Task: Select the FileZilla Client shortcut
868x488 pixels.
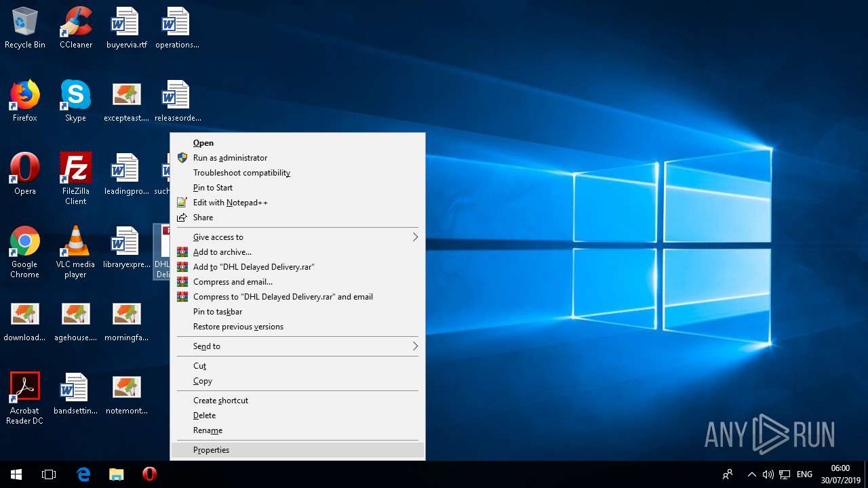Action: 75,179
